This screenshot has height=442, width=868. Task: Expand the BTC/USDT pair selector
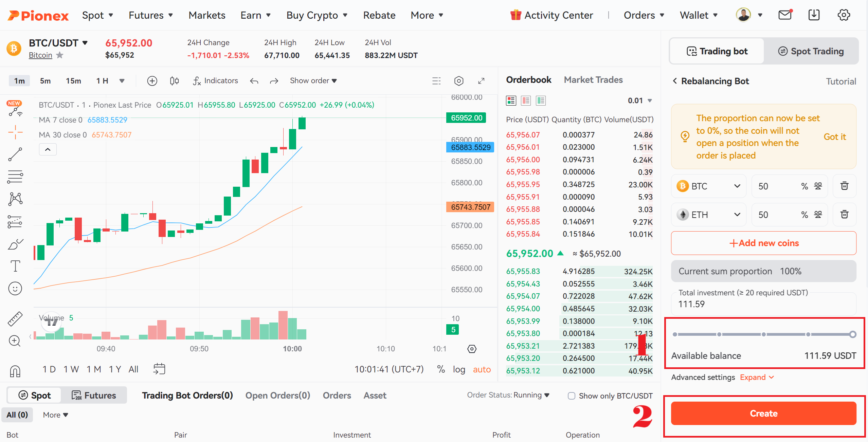[x=85, y=43]
